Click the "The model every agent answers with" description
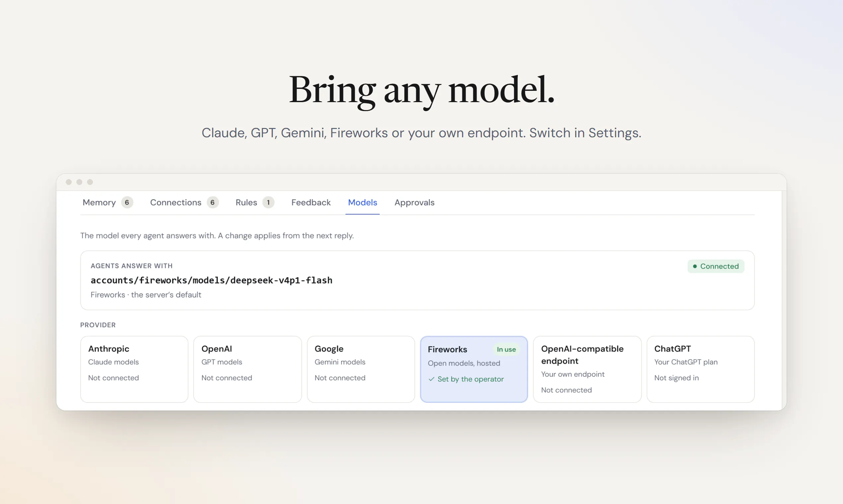843x504 pixels. pos(217,236)
